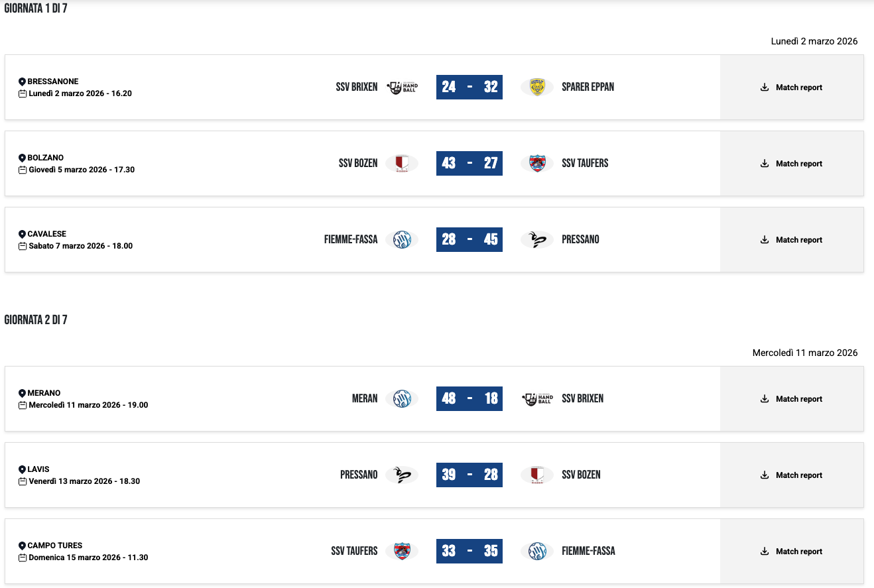
Task: Click Meran team logo in Merano match
Action: coord(402,398)
